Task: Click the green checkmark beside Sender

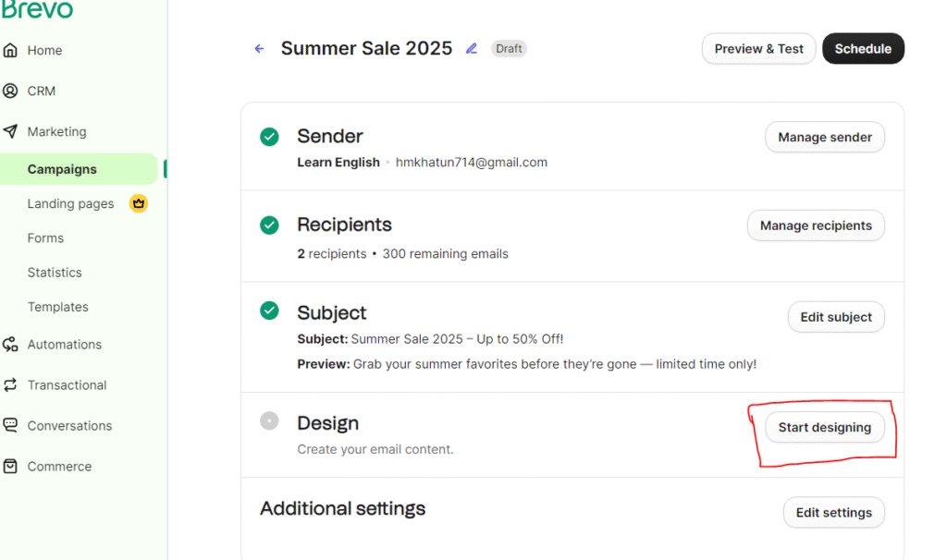Action: coord(269,137)
